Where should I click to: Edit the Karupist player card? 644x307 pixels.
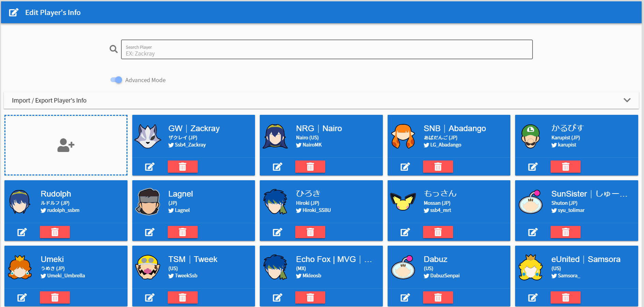pos(533,167)
